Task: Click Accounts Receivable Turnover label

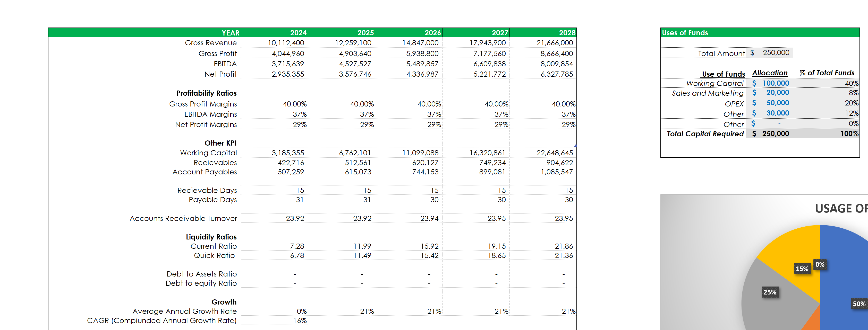Action: [x=183, y=218]
